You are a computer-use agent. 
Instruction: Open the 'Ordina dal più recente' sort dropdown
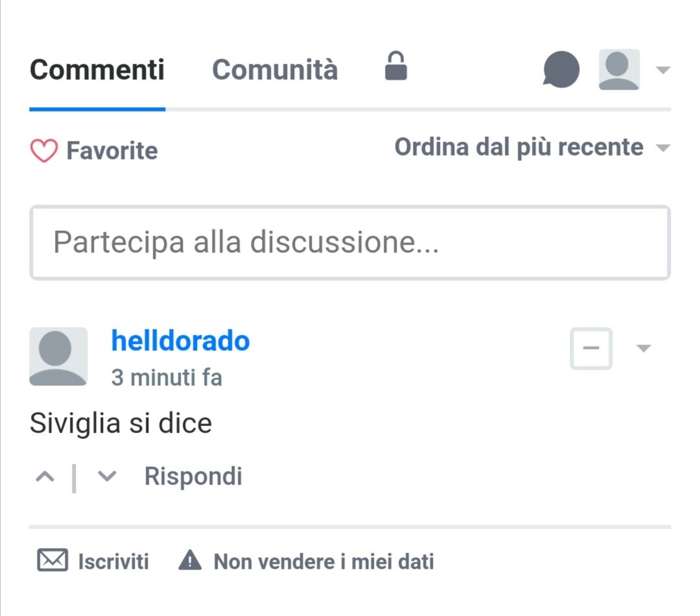pos(531,148)
